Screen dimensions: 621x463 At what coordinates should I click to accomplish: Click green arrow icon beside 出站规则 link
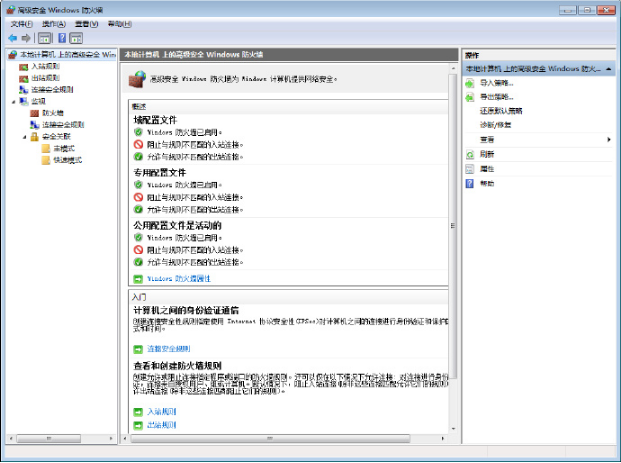138,425
